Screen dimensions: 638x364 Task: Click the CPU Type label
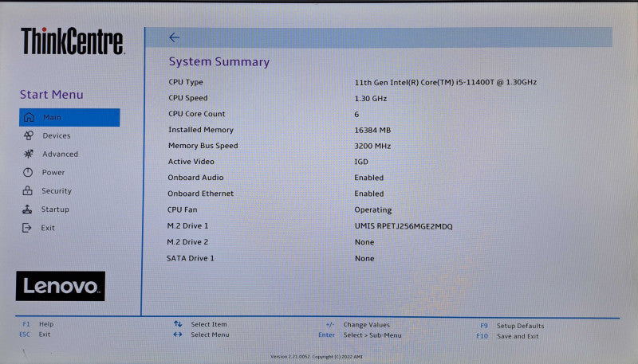click(x=186, y=82)
